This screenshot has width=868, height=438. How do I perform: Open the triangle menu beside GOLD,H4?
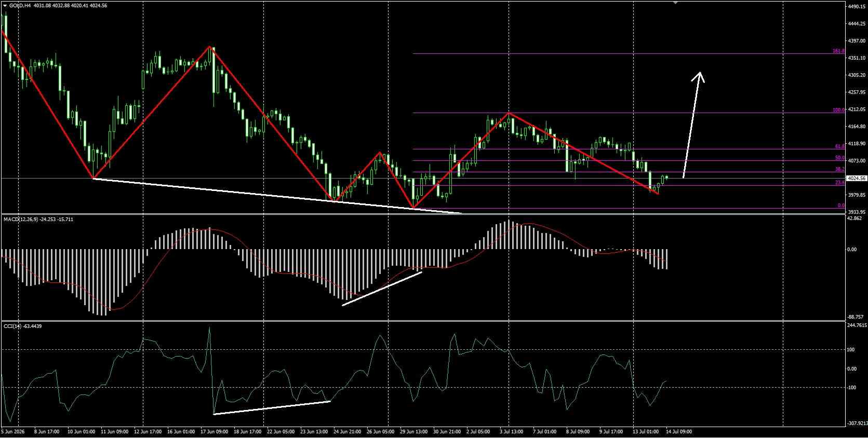click(5, 6)
